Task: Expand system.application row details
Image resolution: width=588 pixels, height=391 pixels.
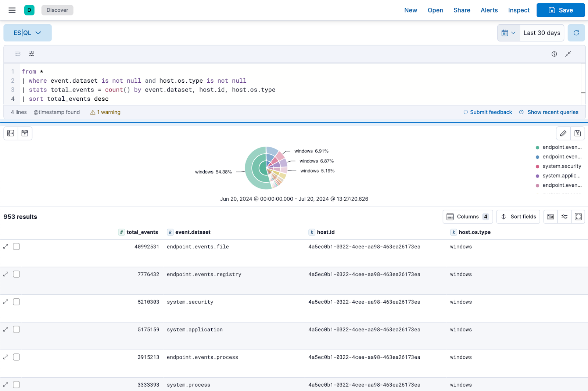Action: 6,329
